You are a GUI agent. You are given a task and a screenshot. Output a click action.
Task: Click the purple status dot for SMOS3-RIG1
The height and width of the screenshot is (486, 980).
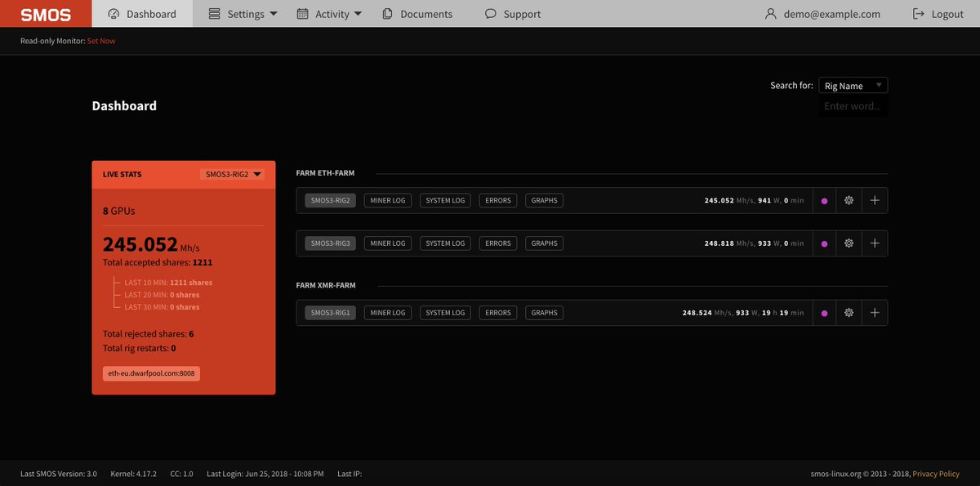(x=824, y=312)
